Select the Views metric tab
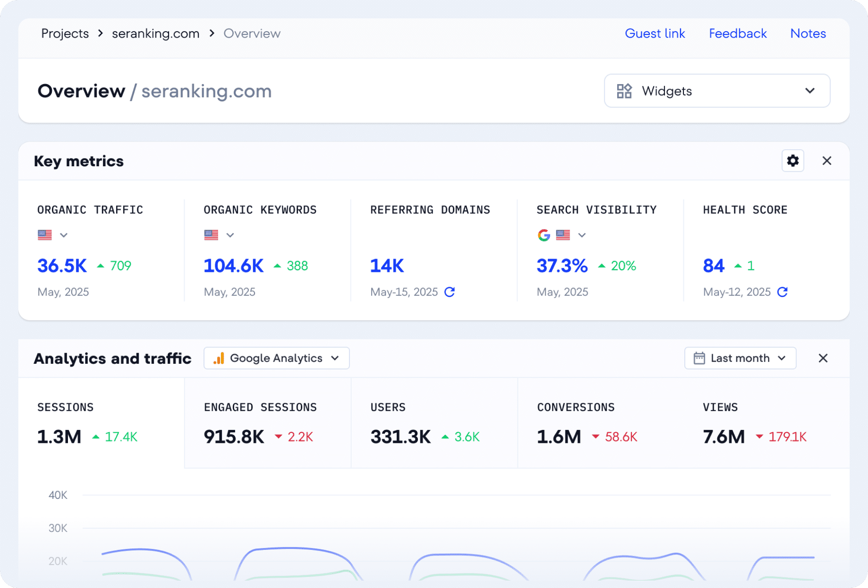868x588 pixels. [767, 423]
